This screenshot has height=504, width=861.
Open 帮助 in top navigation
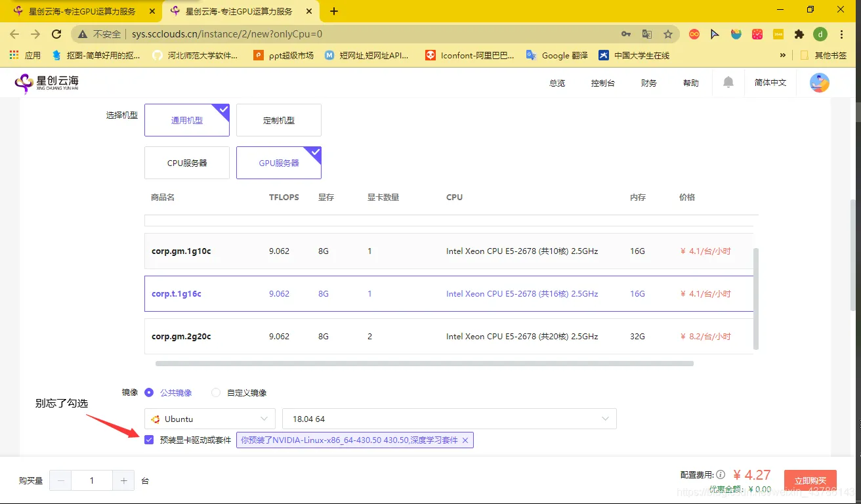pyautogui.click(x=691, y=83)
